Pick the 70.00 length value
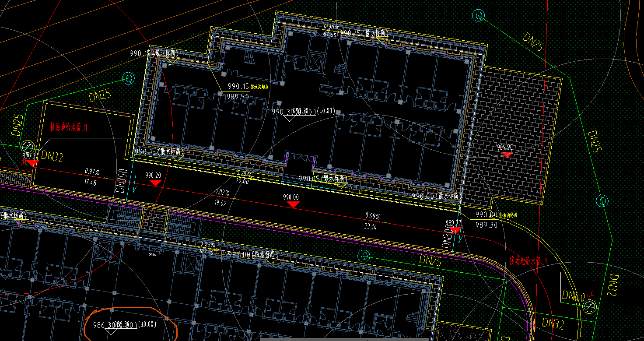This screenshot has height=341, width=644. [x=242, y=181]
